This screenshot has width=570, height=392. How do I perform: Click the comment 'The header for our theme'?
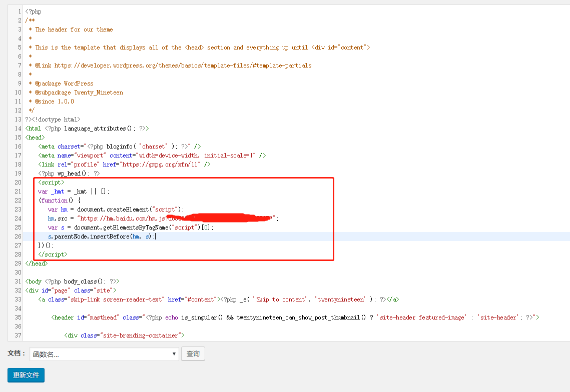(74, 29)
